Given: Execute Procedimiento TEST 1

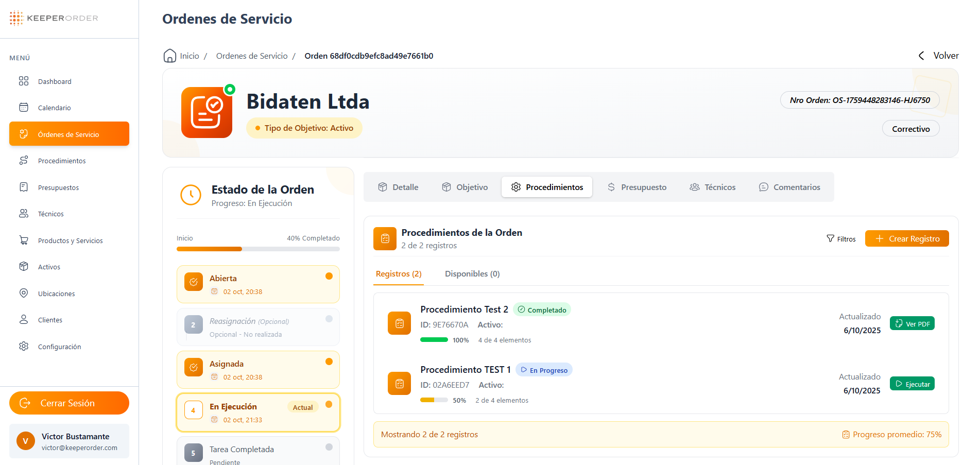Looking at the screenshot, I should click(x=912, y=383).
